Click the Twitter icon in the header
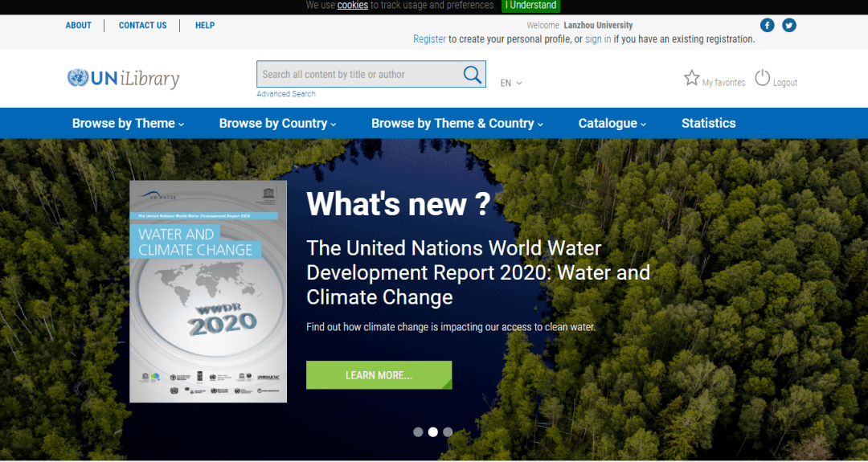868x462 pixels. [789, 26]
